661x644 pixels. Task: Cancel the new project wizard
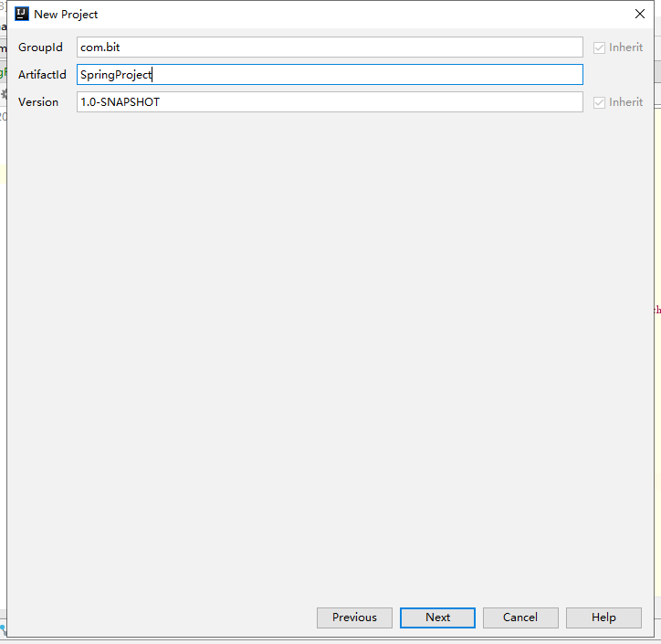click(520, 618)
